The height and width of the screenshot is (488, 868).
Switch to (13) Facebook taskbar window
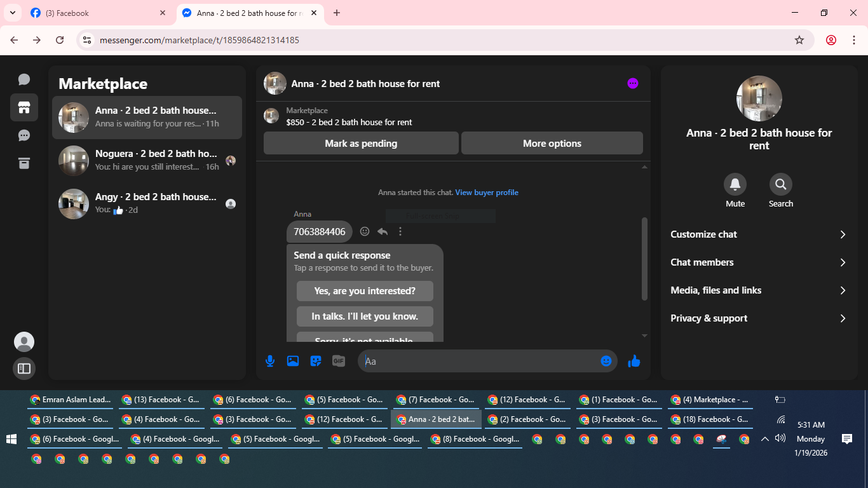pos(162,400)
